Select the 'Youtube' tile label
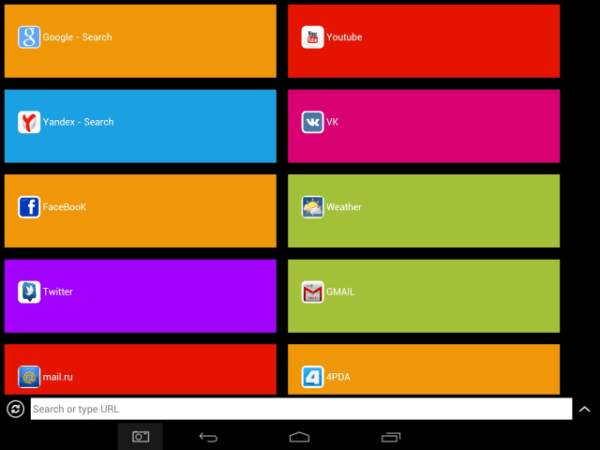The width and height of the screenshot is (600, 450). (344, 37)
